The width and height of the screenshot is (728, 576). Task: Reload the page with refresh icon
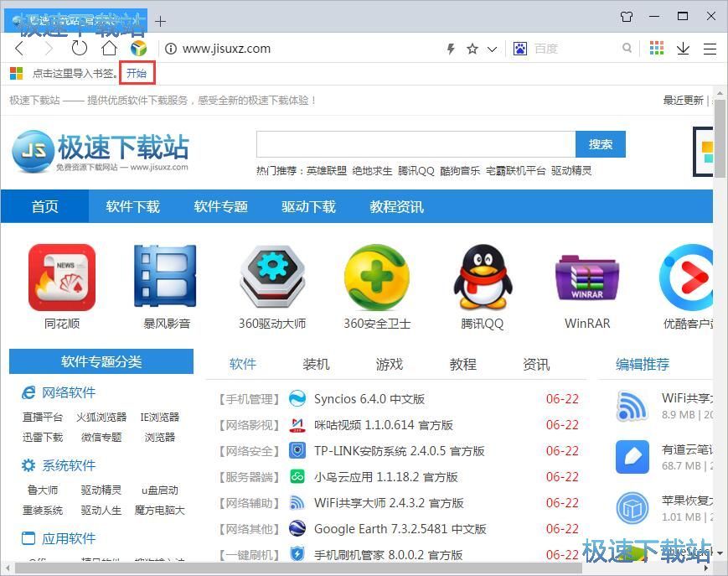point(80,48)
